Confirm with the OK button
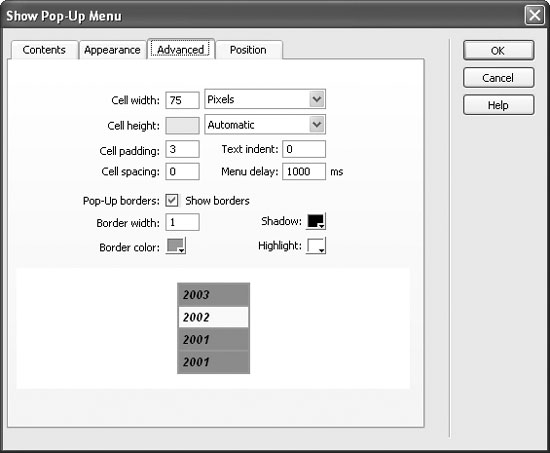550x453 pixels. click(498, 51)
